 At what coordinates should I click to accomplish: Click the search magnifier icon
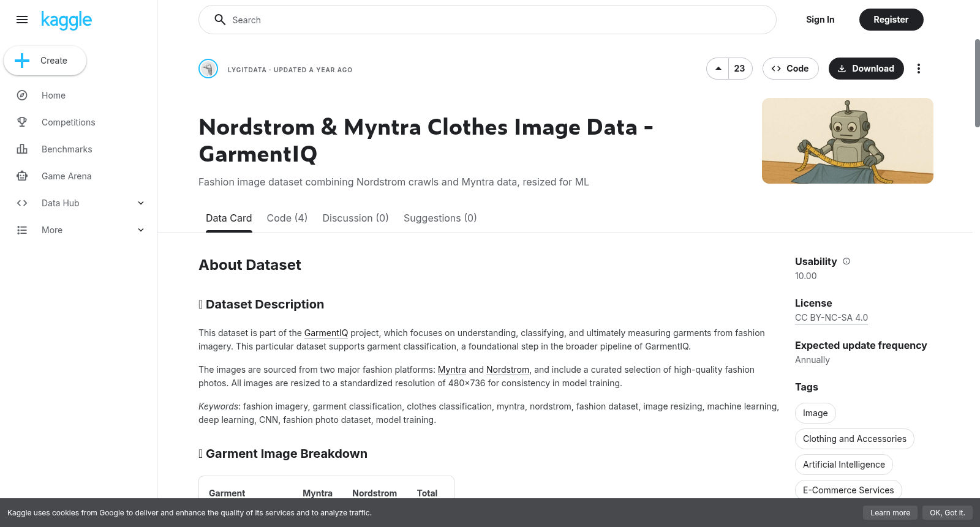pyautogui.click(x=220, y=20)
